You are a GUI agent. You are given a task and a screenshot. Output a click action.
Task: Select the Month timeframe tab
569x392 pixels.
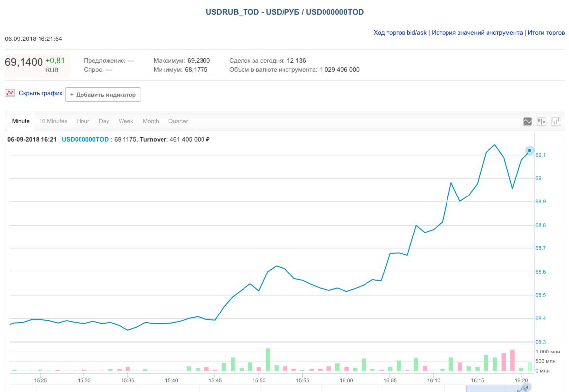[x=151, y=121]
